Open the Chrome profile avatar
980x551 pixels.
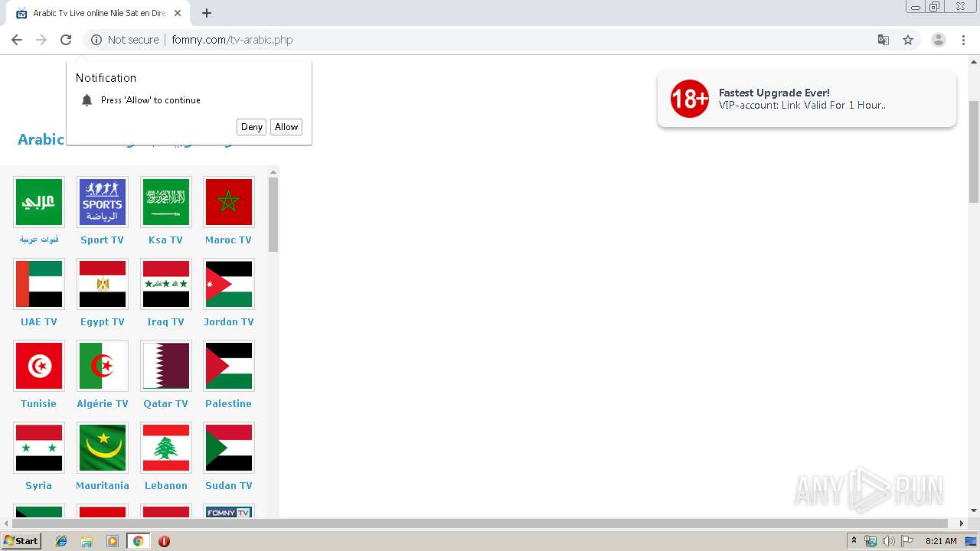938,40
